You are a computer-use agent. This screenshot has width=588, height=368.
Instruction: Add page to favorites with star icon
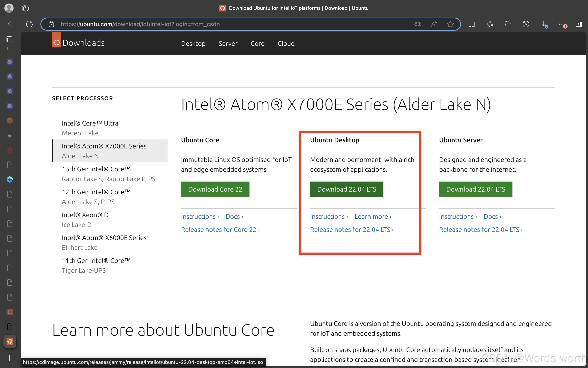(450, 24)
